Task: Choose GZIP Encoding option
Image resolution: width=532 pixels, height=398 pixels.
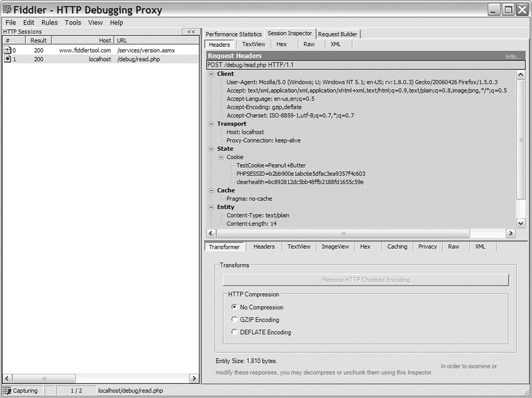Action: (x=235, y=319)
